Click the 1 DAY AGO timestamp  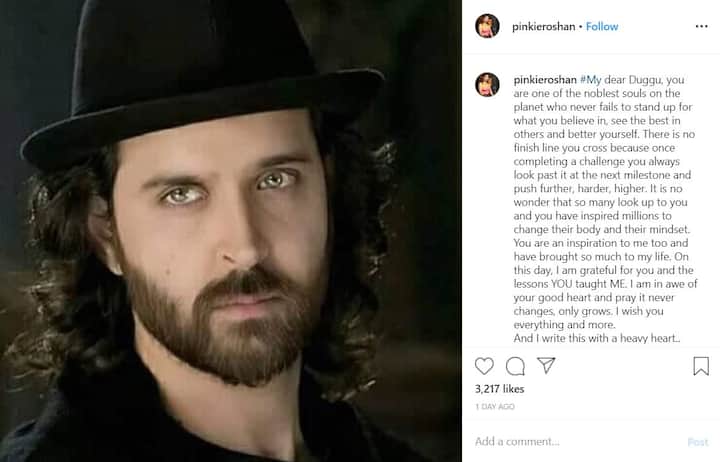click(x=495, y=407)
